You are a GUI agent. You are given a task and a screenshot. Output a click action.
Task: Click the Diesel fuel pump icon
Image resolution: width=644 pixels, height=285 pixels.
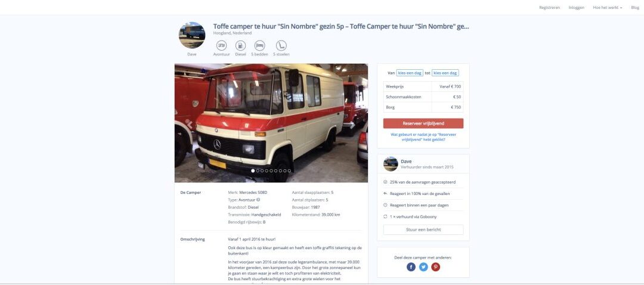click(x=241, y=45)
